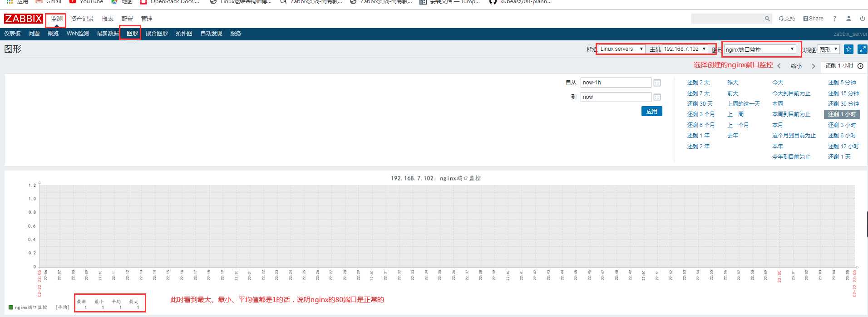Click the search magnifier icon
Screen dimensions: 868x317
click(767, 19)
